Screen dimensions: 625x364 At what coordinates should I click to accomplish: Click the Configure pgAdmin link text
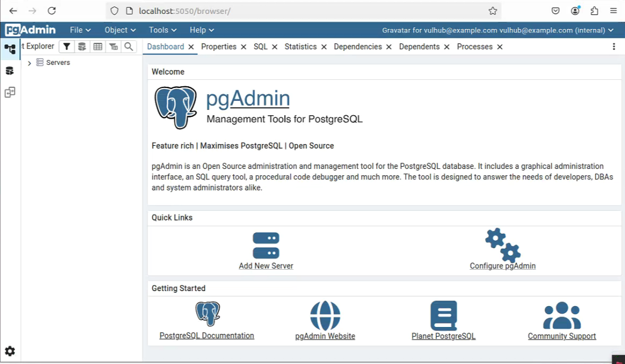[503, 266]
